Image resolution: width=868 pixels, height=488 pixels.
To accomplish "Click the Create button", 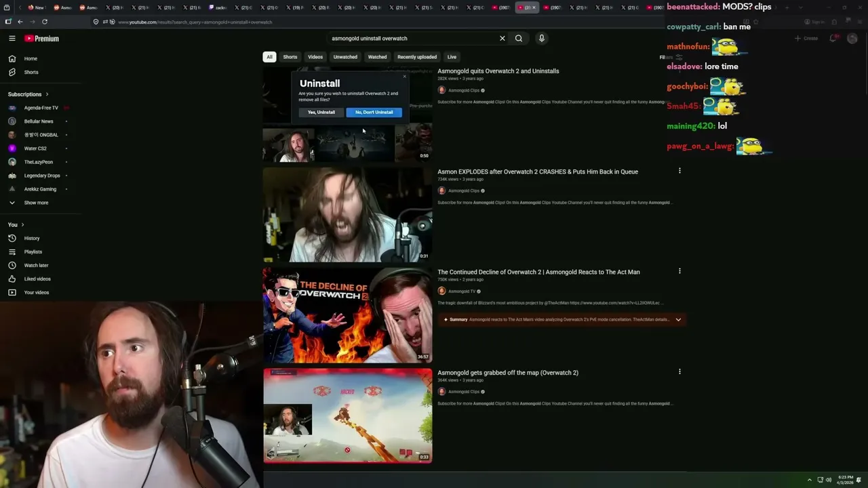I will coord(806,39).
